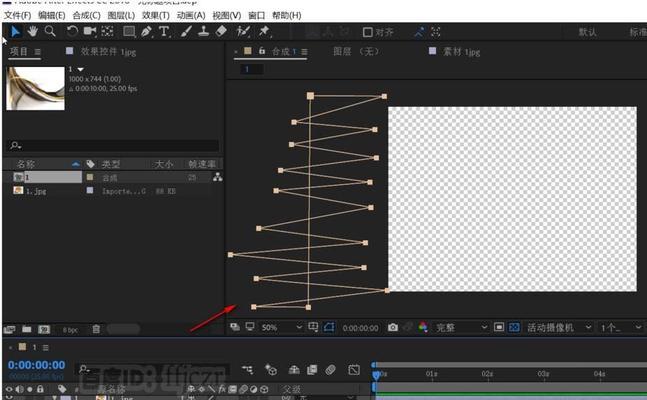The width and height of the screenshot is (647, 400).
Task: Select the Roto Brush tool
Action: (x=243, y=31)
